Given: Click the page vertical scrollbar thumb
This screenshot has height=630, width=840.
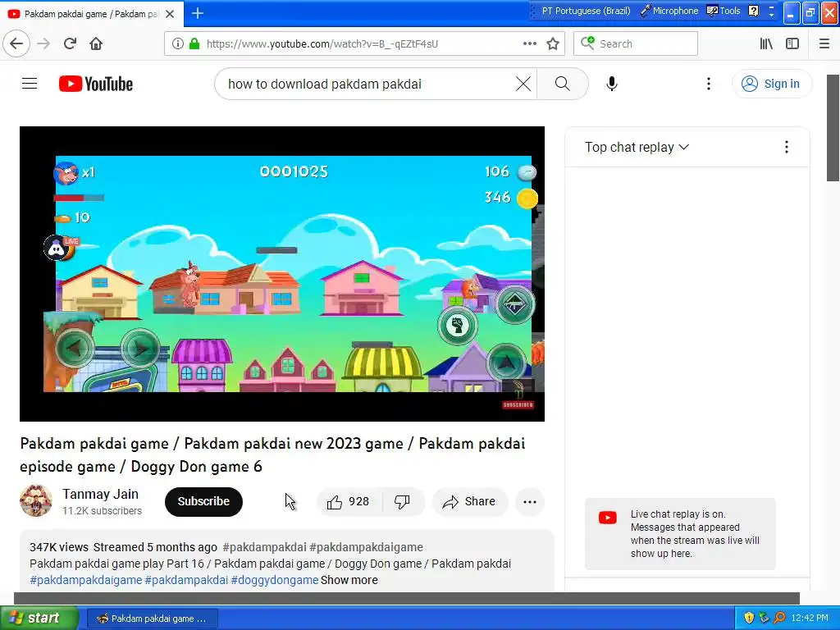Looking at the screenshot, I should pos(833,127).
